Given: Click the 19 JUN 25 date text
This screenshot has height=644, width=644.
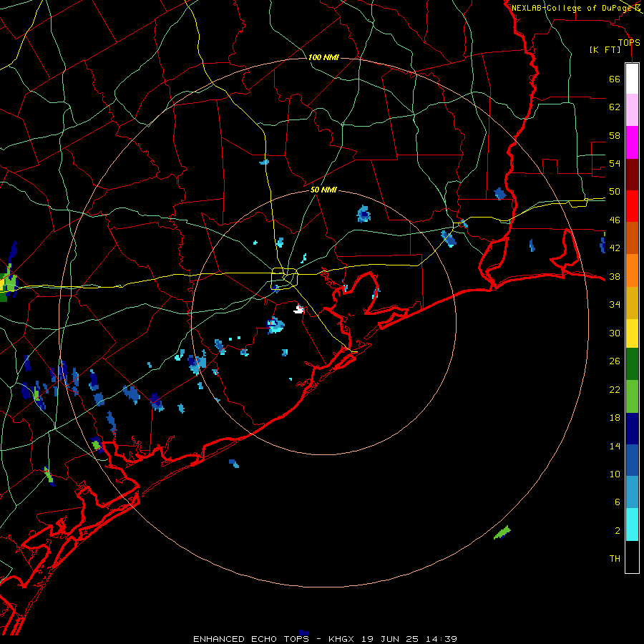Looking at the screenshot, I should click(x=390, y=639).
